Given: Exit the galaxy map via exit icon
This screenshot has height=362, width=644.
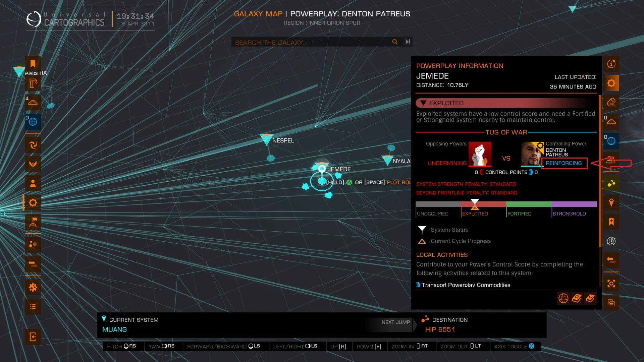Looking at the screenshot, I should pos(33,337).
